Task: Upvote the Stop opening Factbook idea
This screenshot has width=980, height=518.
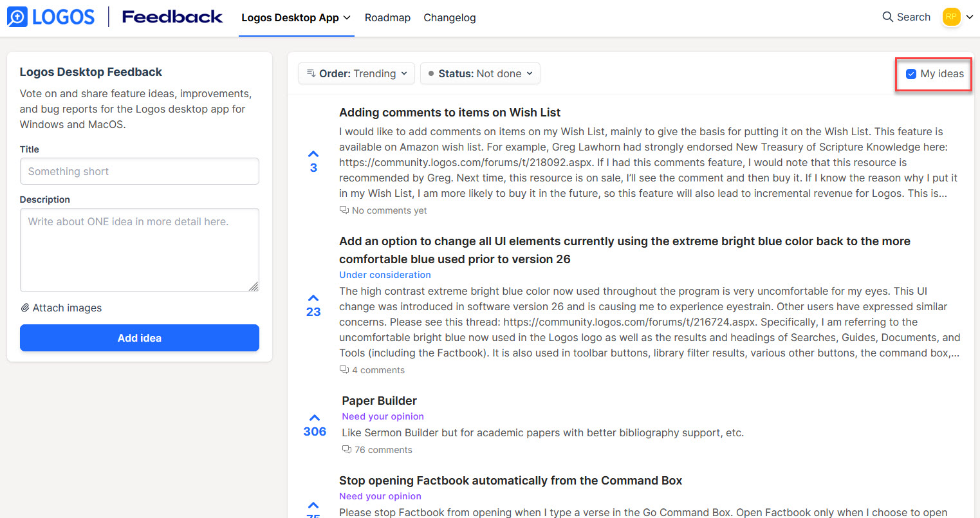Action: [313, 506]
